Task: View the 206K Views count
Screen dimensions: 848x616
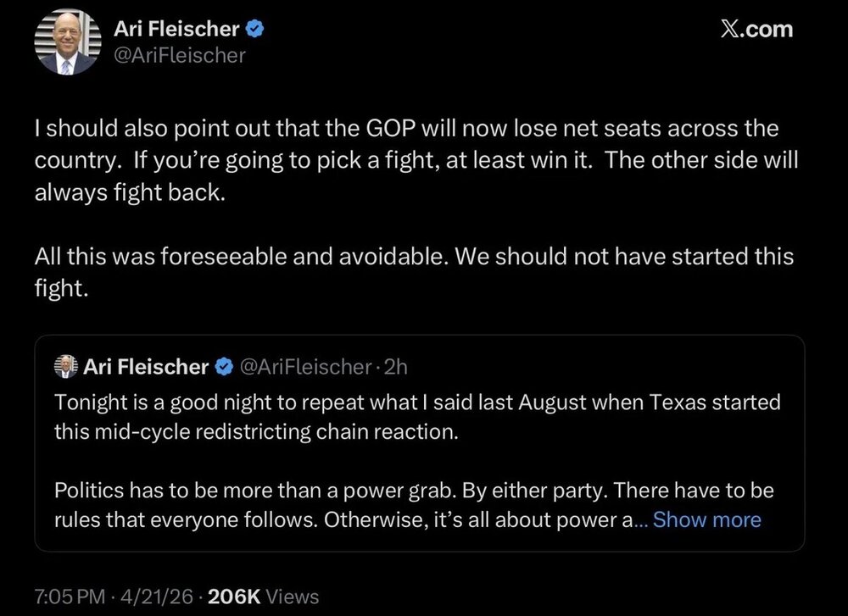Action: click(263, 597)
